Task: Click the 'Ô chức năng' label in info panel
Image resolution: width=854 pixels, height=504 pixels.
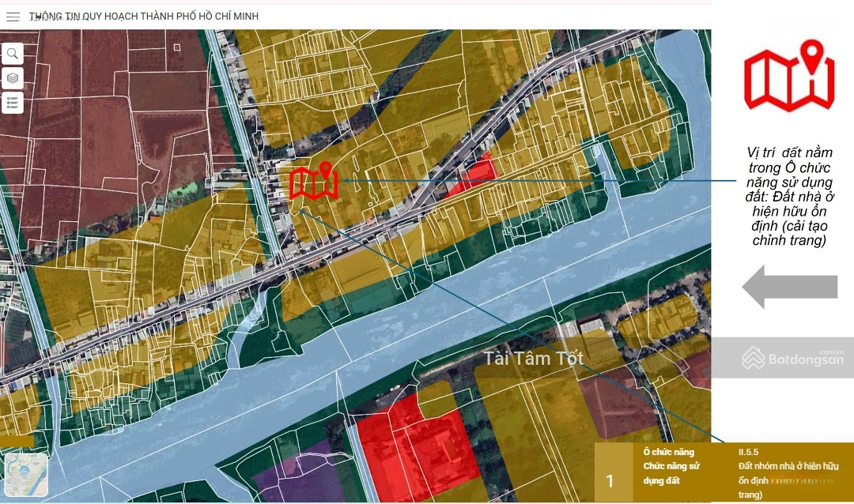Action: tap(668, 452)
